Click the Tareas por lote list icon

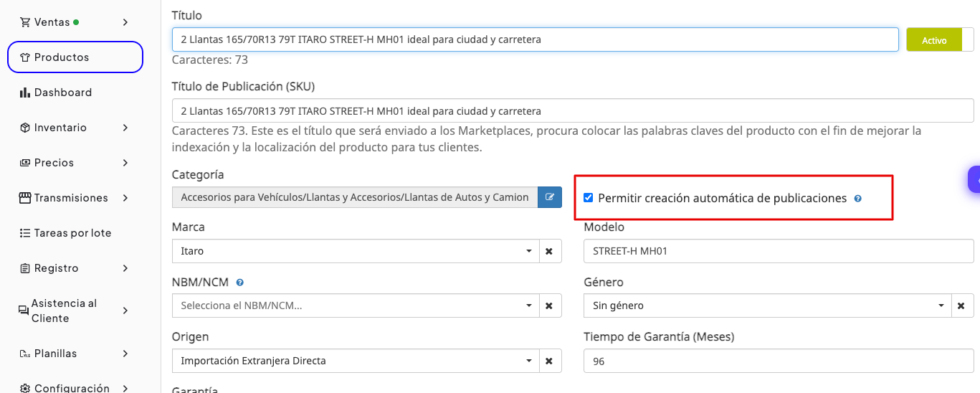tap(25, 233)
